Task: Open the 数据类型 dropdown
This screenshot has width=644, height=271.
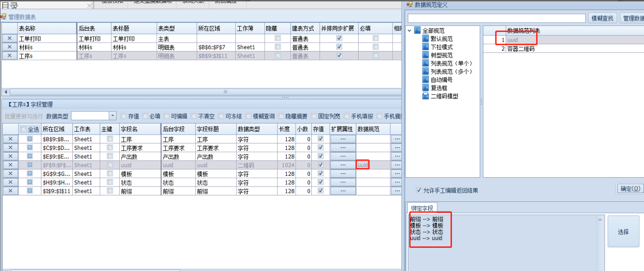Action: [113, 116]
